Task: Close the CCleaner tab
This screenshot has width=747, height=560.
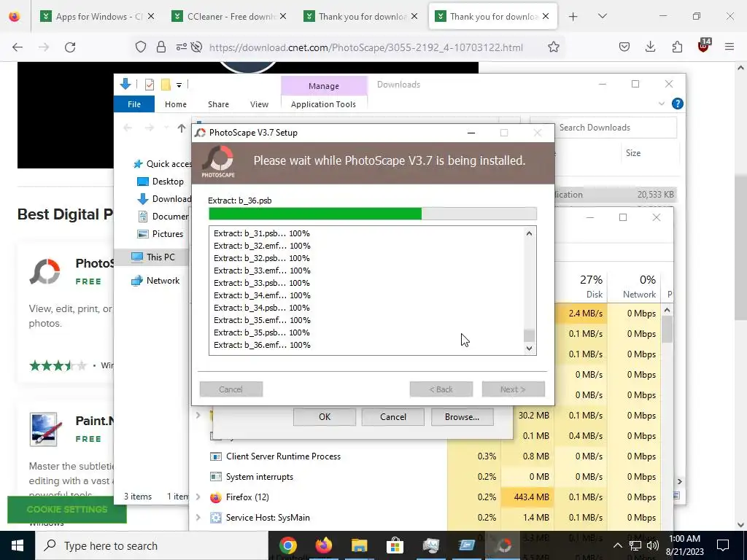Action: coord(283,17)
